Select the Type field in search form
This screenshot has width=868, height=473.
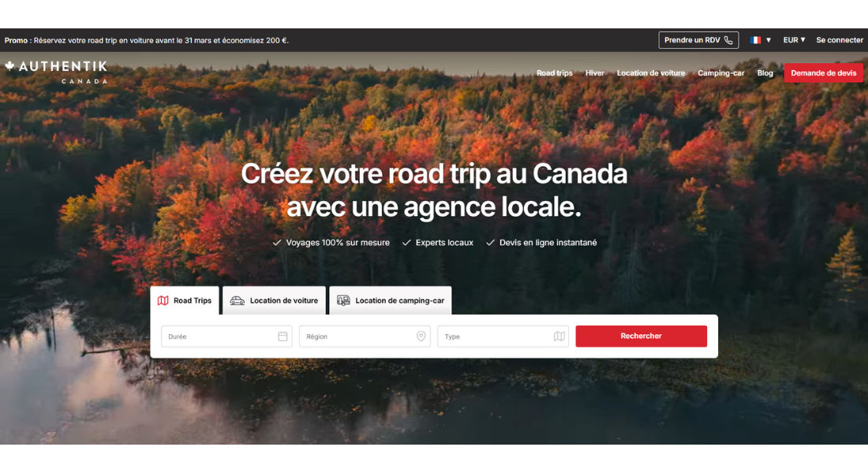tap(503, 337)
